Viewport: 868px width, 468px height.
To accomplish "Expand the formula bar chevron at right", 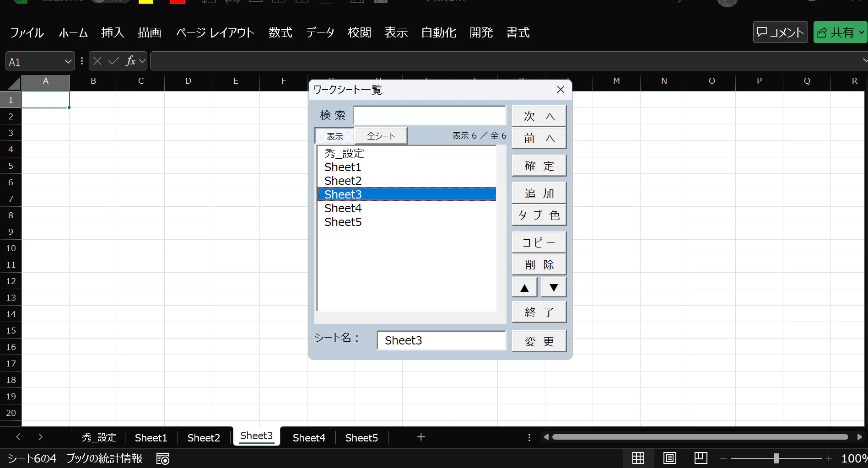I will point(864,60).
